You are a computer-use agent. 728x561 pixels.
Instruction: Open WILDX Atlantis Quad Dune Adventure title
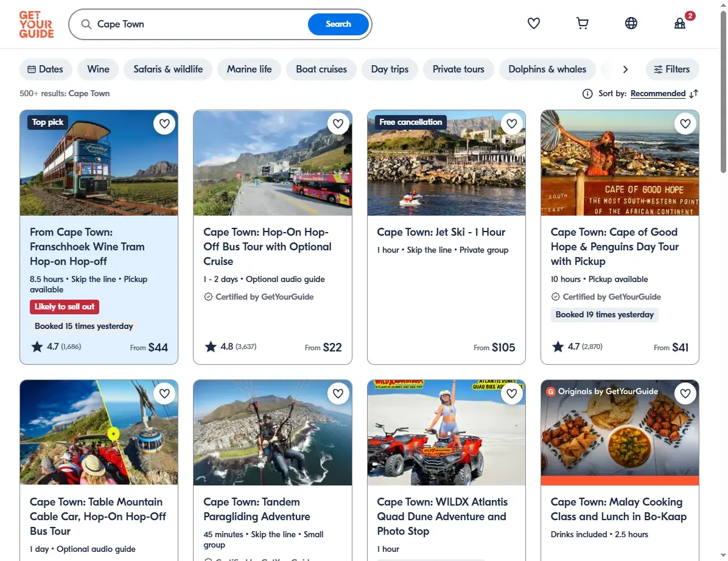click(x=442, y=517)
